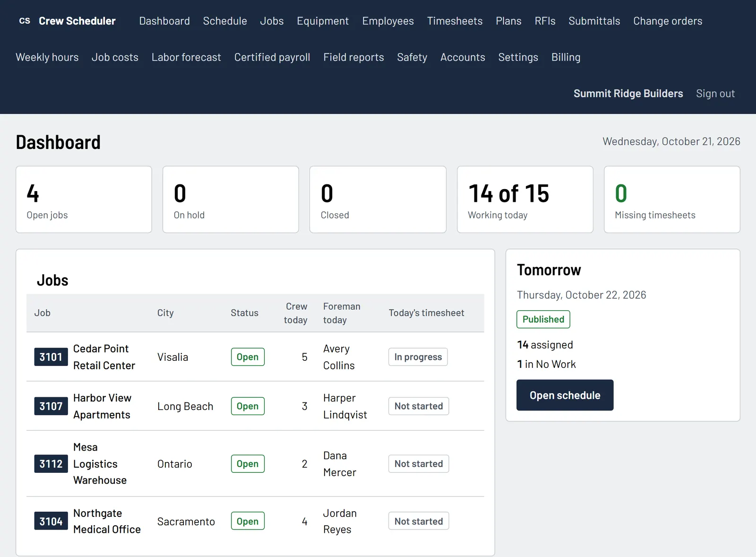Screen dimensions: 756x557
Task: Open Settings in the nav bar
Action: tap(518, 57)
